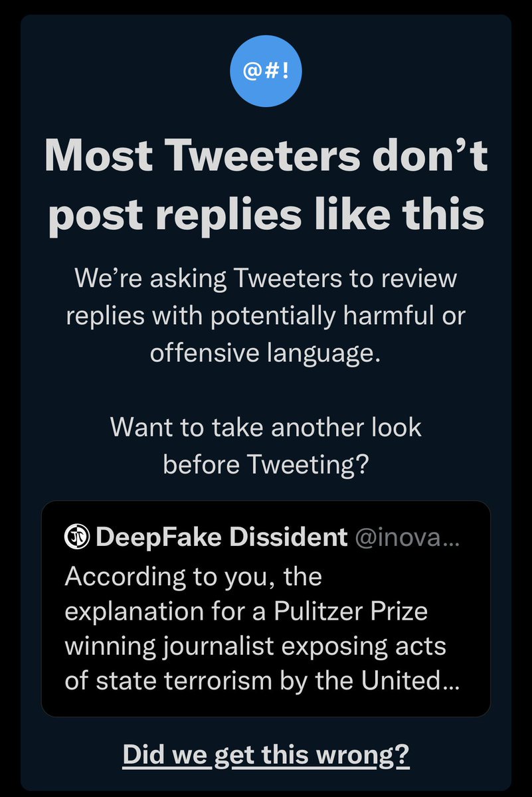Open the DeepFake Dissident display name

(x=222, y=537)
